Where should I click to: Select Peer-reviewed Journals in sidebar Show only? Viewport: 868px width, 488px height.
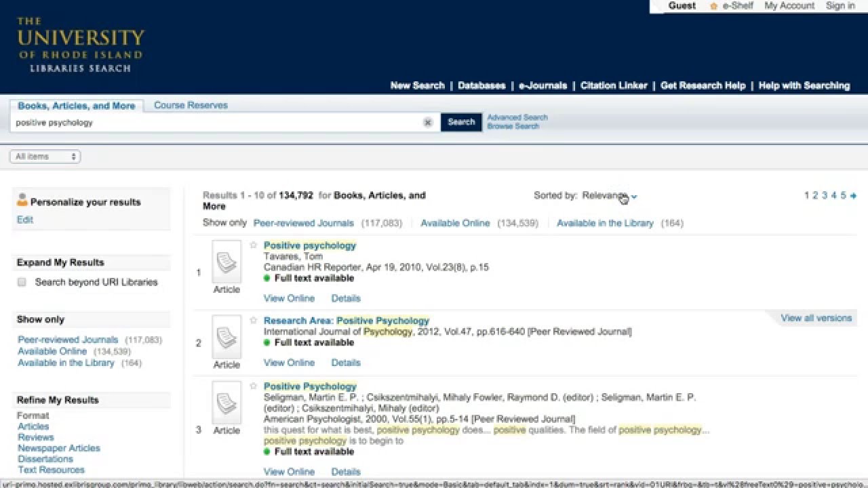(x=68, y=340)
